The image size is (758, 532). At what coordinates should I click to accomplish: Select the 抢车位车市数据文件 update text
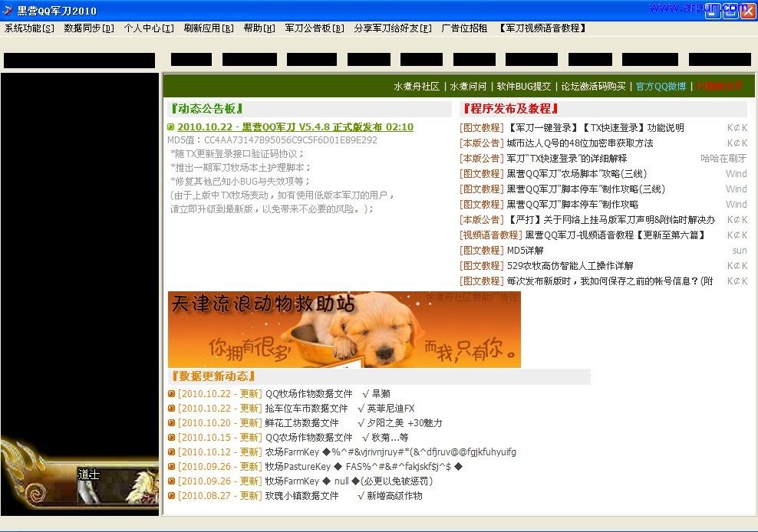coord(306,409)
